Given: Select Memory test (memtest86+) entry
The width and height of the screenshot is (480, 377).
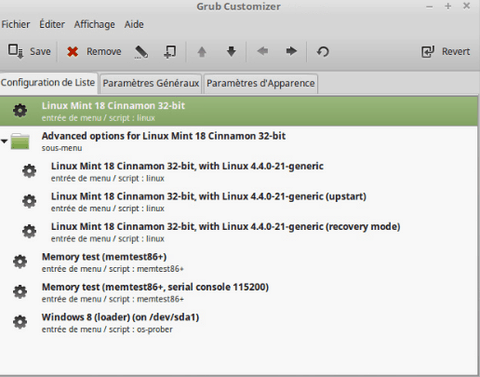Looking at the screenshot, I should 239,262.
